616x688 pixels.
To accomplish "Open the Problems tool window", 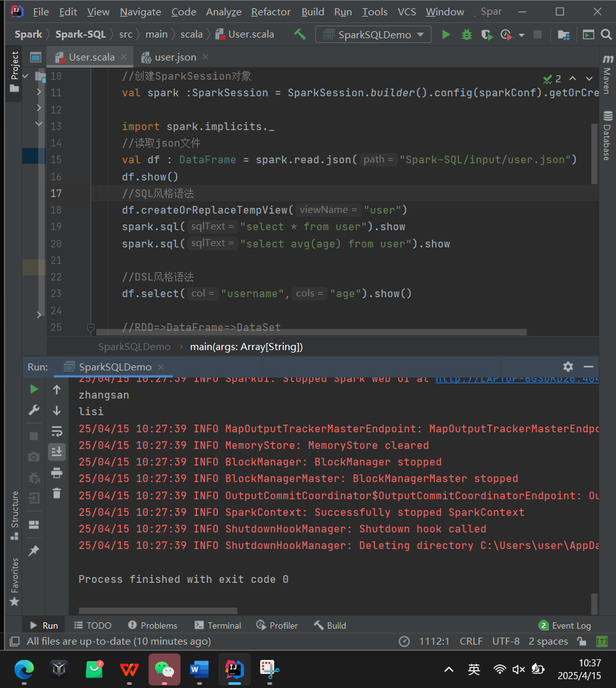I will pos(152,626).
